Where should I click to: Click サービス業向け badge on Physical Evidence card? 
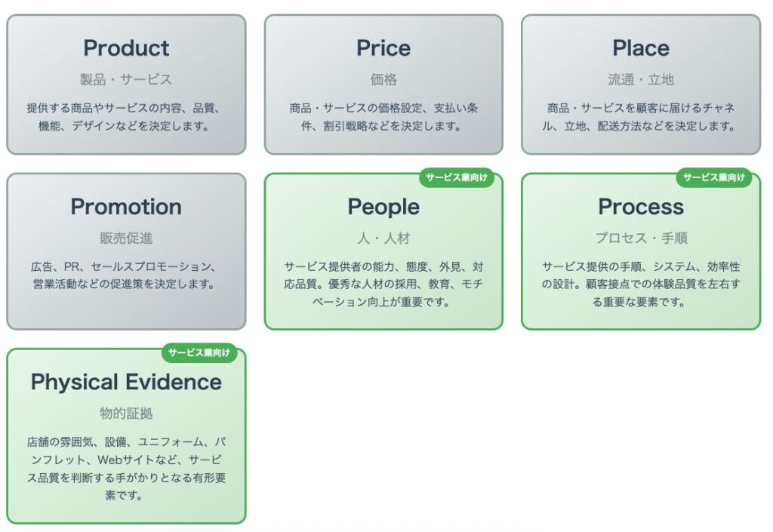click(199, 352)
